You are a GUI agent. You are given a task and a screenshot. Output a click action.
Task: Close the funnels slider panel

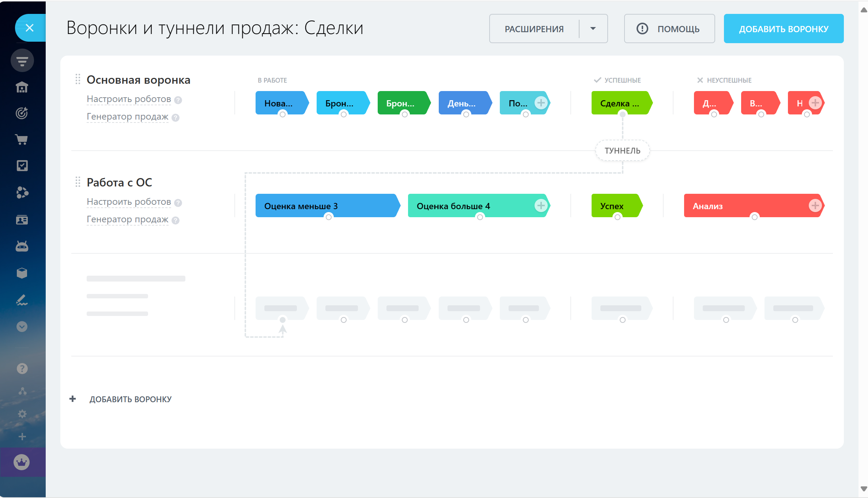coord(30,28)
